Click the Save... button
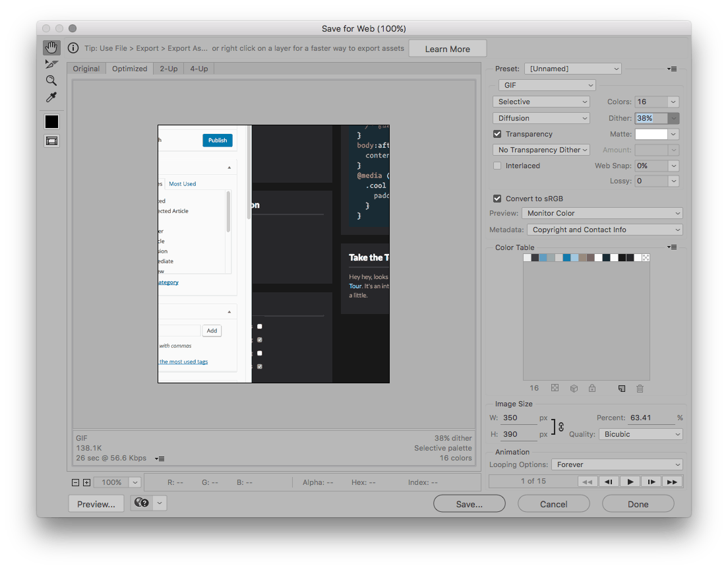This screenshot has width=728, height=570. pos(470,504)
